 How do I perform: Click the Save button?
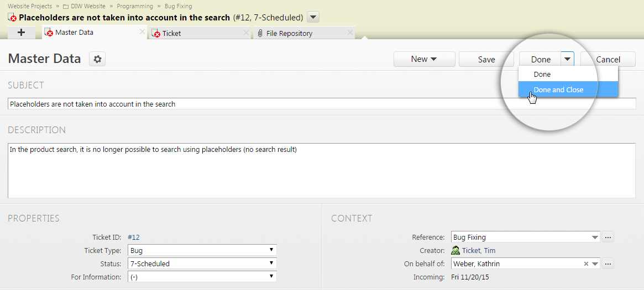486,60
